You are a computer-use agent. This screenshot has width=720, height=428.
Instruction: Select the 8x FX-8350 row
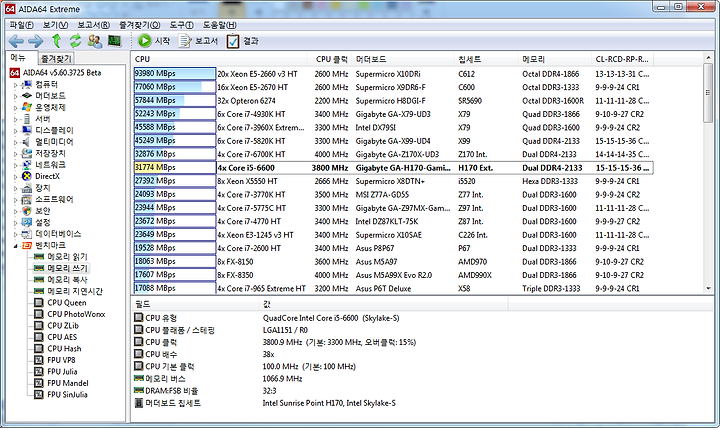[393, 275]
